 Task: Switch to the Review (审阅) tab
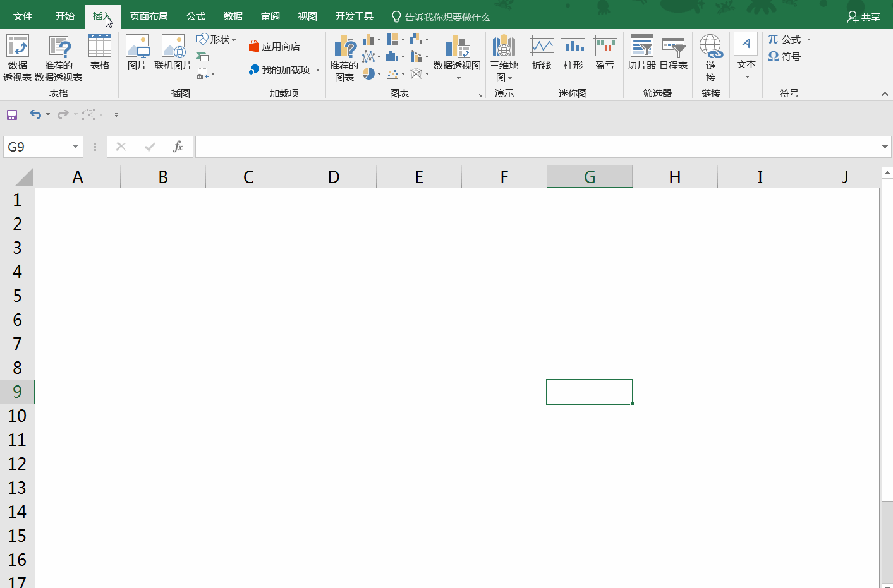point(270,16)
